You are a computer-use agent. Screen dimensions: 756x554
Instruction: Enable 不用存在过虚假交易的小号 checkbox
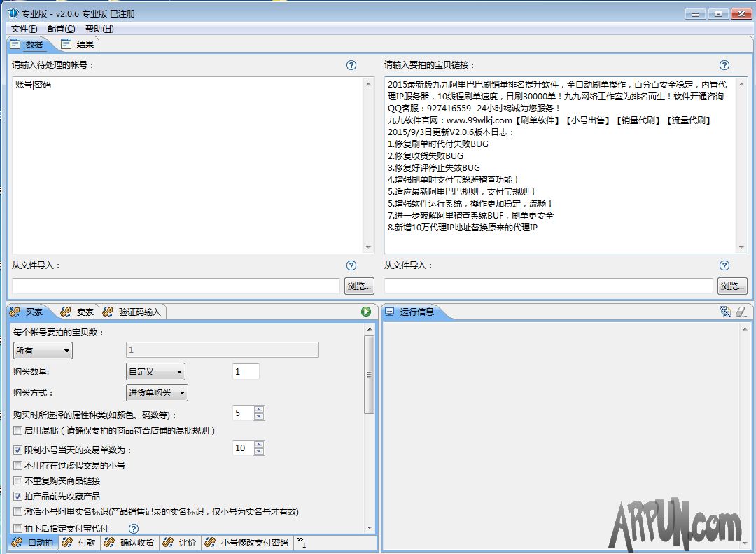point(17,465)
